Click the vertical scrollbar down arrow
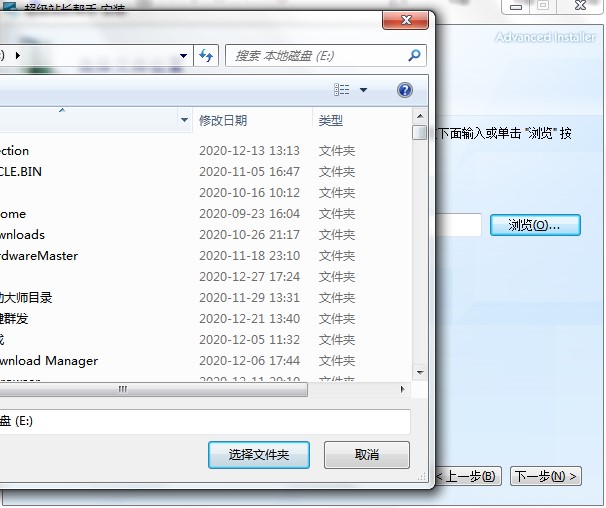The width and height of the screenshot is (606, 508). pos(420,373)
